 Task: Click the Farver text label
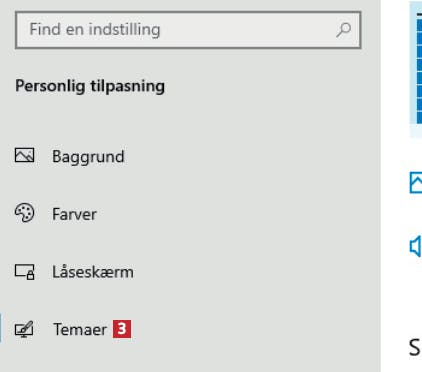(74, 214)
